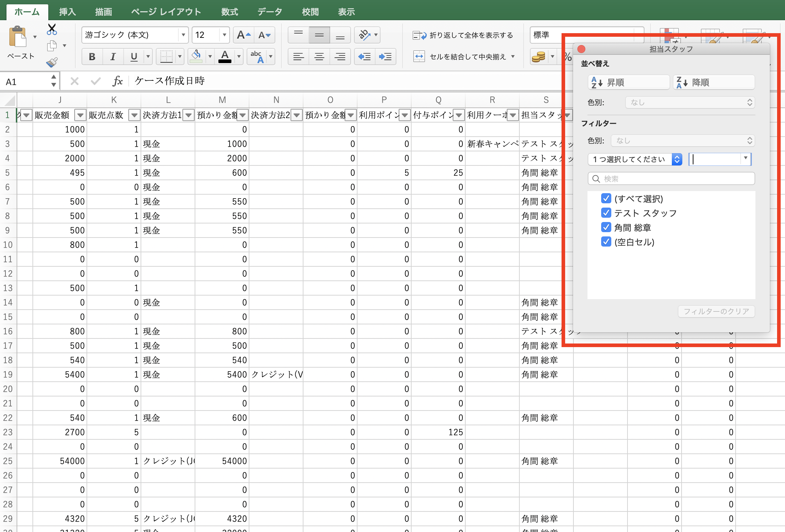Click 折り返して全体を表示する button

pyautogui.click(x=463, y=35)
